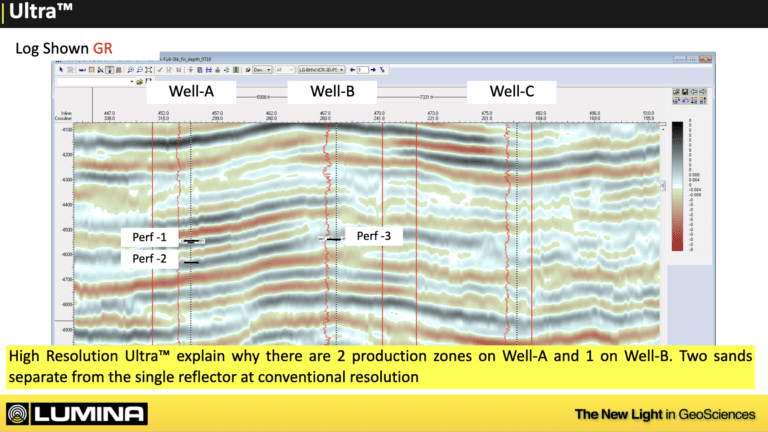
Task: Click the second selection tool beside the pointer
Action: tap(70, 70)
